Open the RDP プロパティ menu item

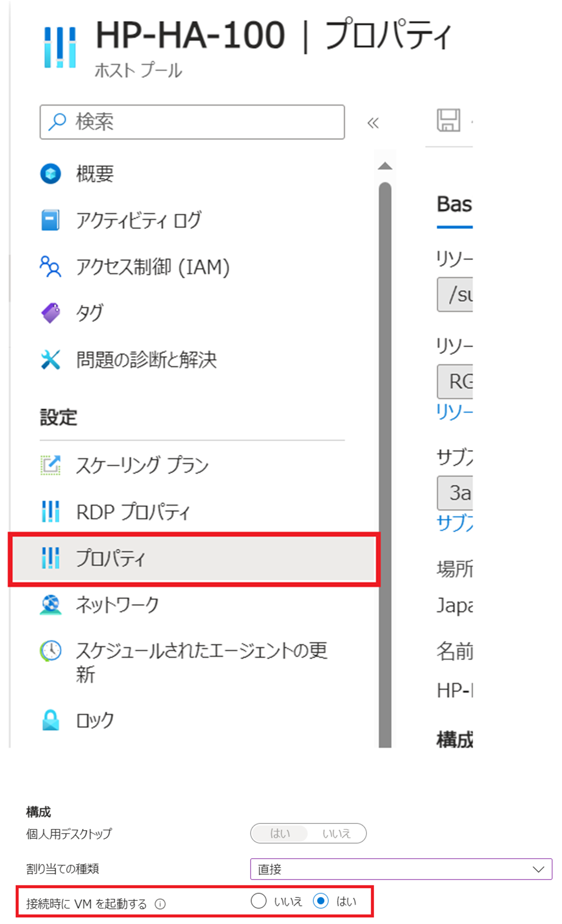(x=133, y=511)
